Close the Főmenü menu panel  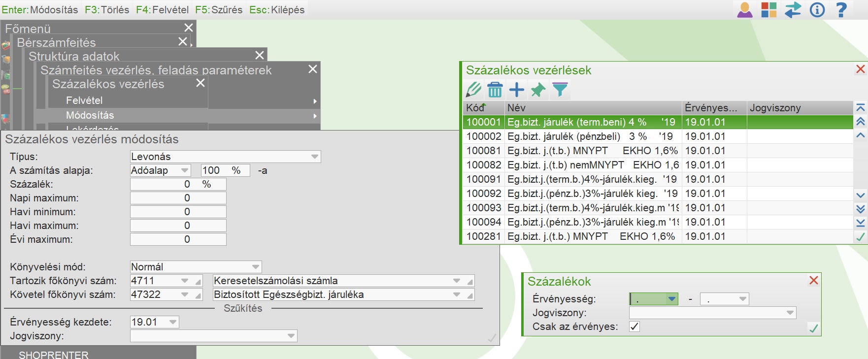tap(189, 28)
